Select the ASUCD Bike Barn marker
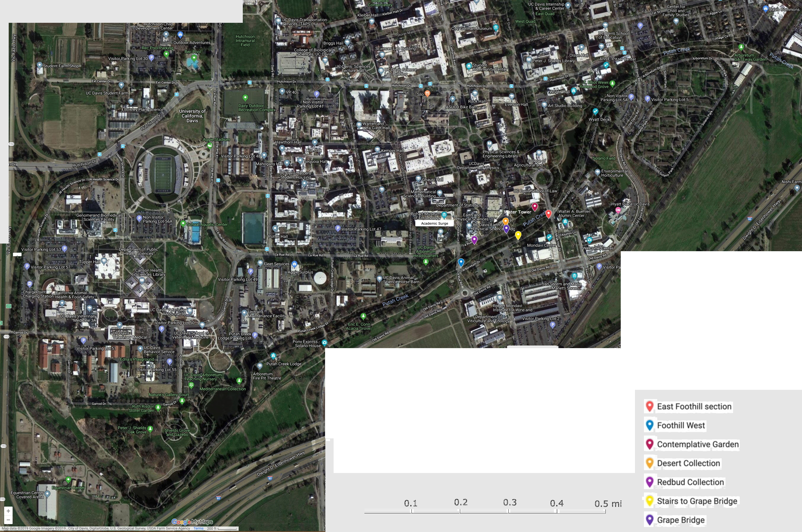 [x=452, y=99]
